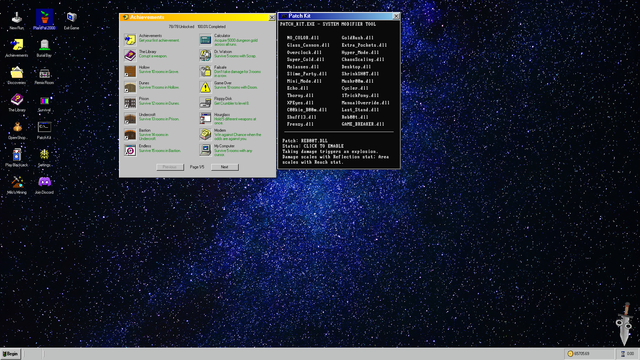640x360 pixels.
Task: Launch the mining pickaxe desktop icon
Action: pyautogui.click(x=17, y=185)
